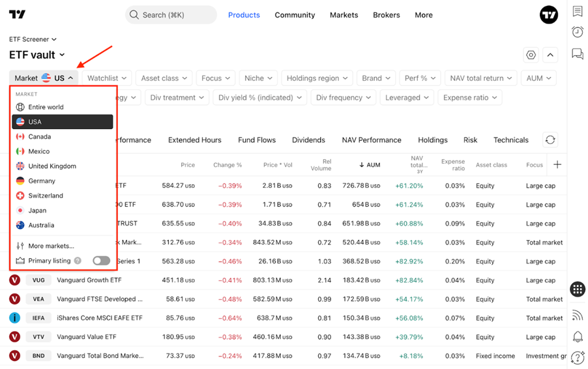Open screener settings hexagon icon
The width and height of the screenshot is (588, 369).
click(531, 55)
